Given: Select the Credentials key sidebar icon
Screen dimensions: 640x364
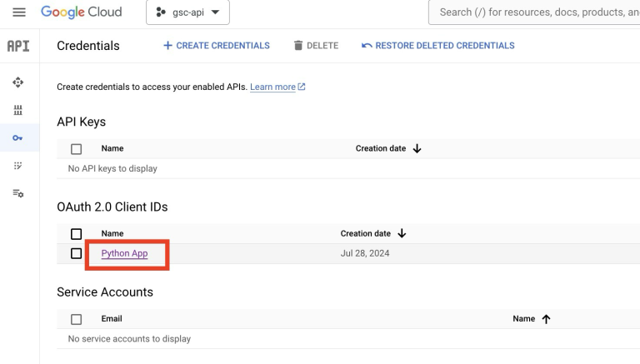Looking at the screenshot, I should [18, 138].
